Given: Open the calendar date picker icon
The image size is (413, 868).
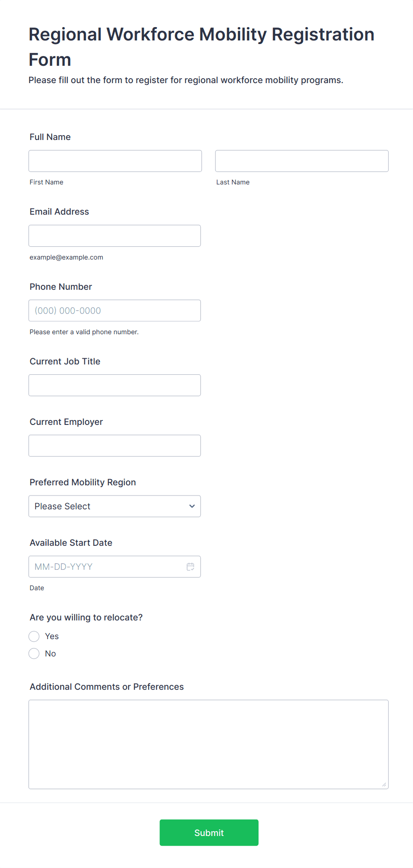Looking at the screenshot, I should pos(191,567).
